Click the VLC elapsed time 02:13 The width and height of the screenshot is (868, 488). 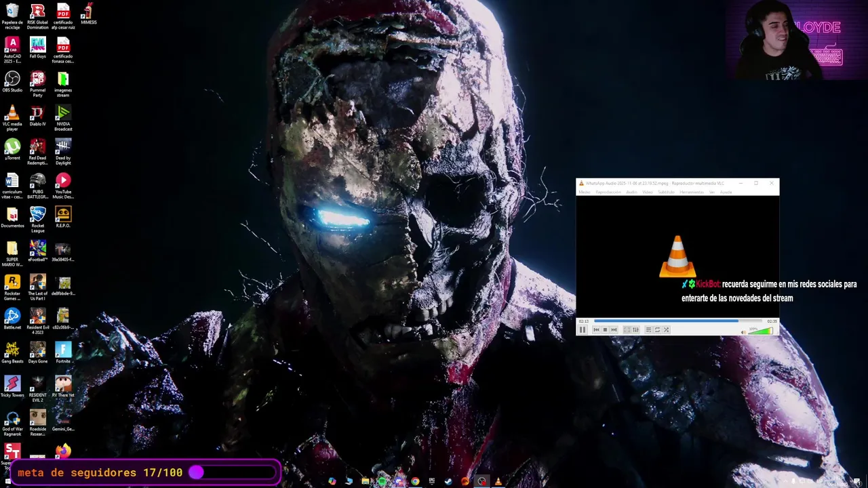click(x=584, y=321)
